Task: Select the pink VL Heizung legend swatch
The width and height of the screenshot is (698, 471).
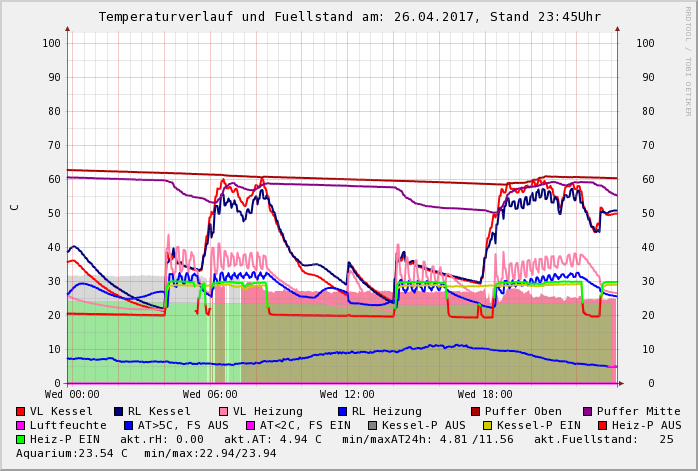Action: point(223,411)
